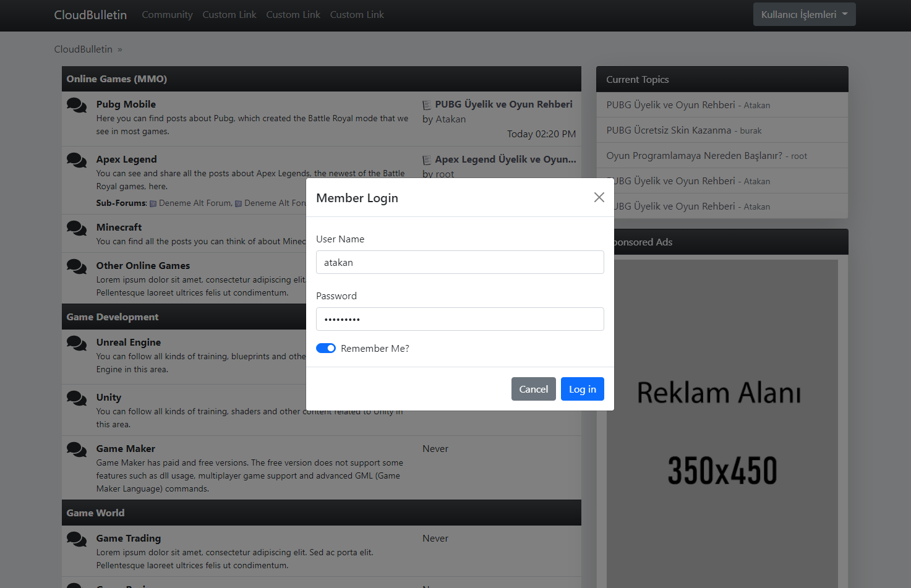Click the Game Trading forum chat icon

click(77, 539)
